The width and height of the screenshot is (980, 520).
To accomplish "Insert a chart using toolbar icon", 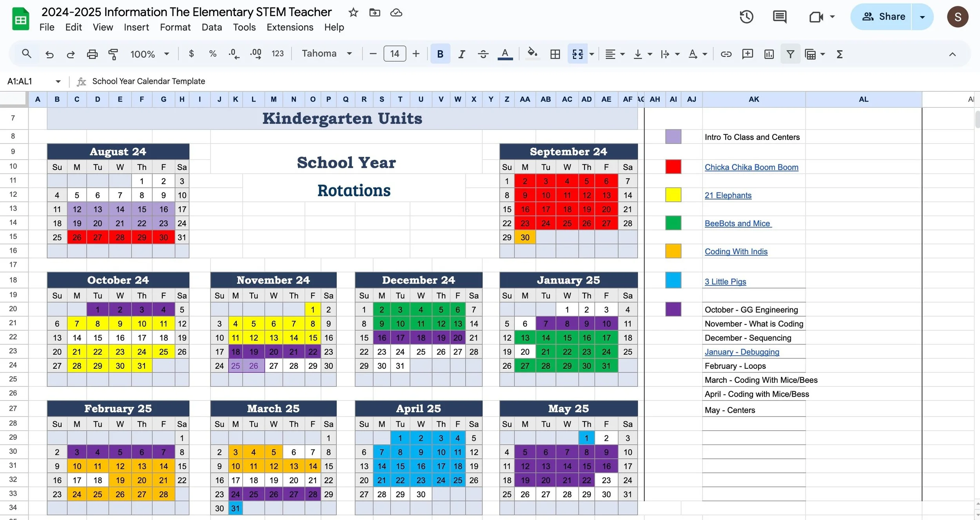I will 769,54.
